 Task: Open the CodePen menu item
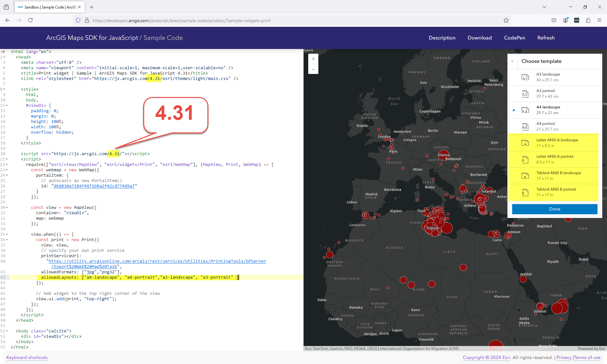point(514,38)
